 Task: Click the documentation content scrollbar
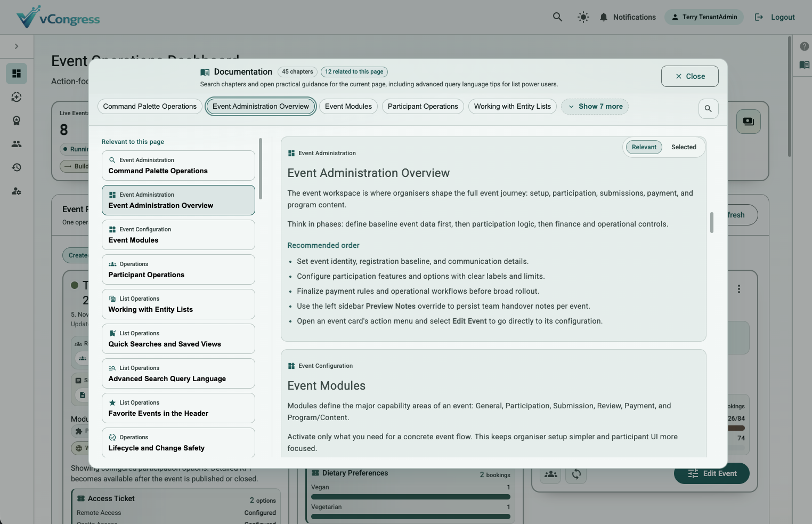coord(711,222)
